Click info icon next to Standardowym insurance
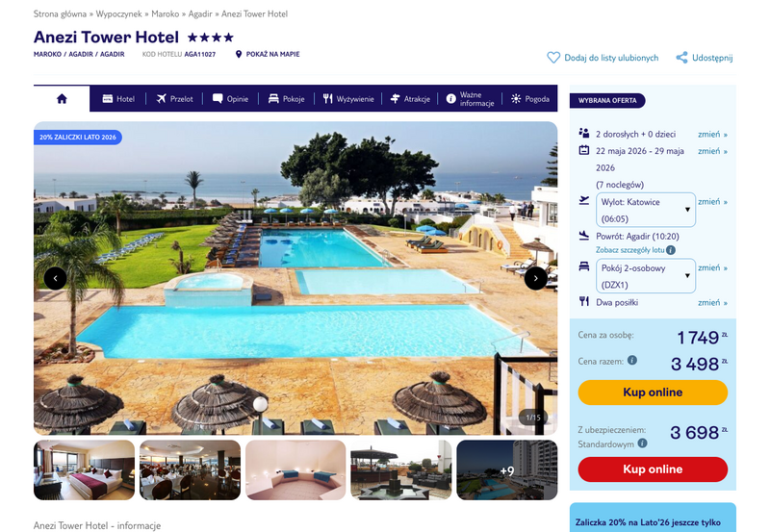The height and width of the screenshot is (532, 770). [642, 443]
